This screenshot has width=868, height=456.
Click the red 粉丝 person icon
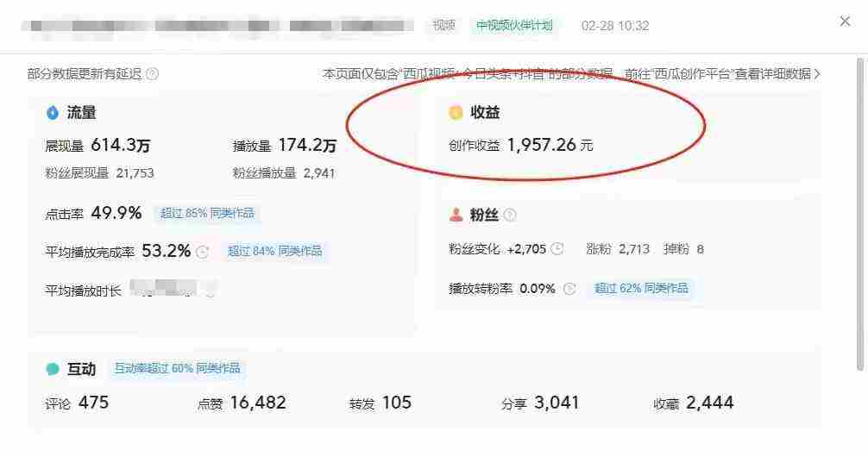click(x=456, y=215)
